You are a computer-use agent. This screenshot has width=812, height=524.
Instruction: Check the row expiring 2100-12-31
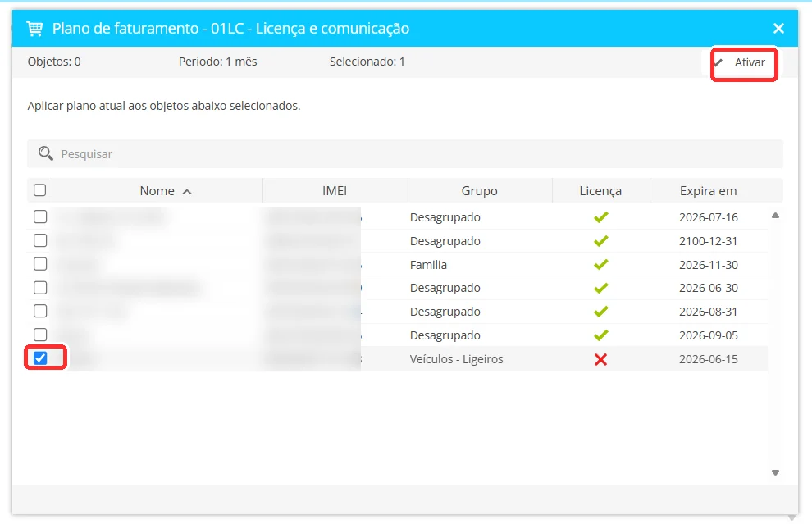pyautogui.click(x=40, y=240)
